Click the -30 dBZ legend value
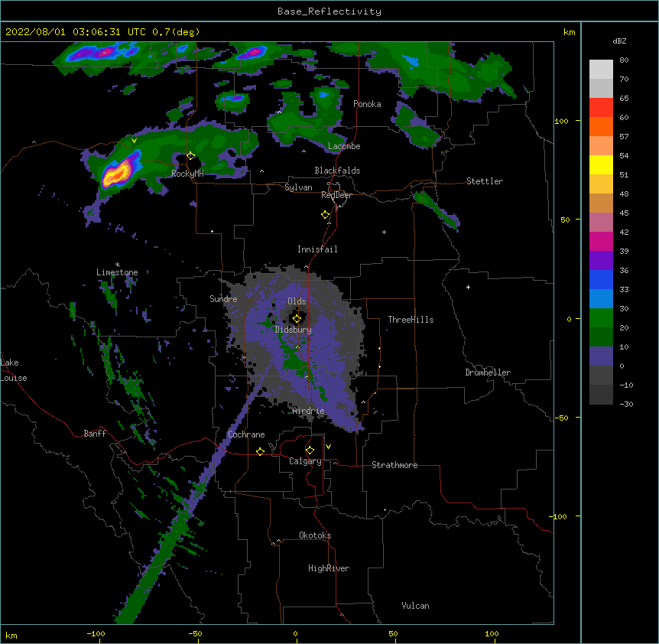The width and height of the screenshot is (659, 644). pyautogui.click(x=626, y=404)
